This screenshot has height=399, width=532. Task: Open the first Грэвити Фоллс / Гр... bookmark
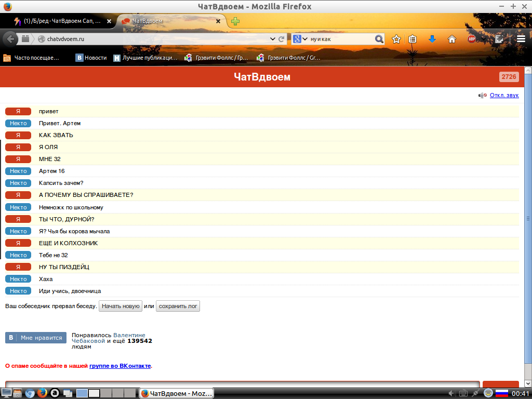[x=216, y=58]
